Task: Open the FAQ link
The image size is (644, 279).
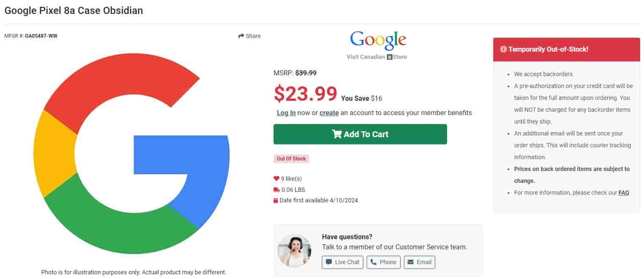Action: click(x=624, y=193)
